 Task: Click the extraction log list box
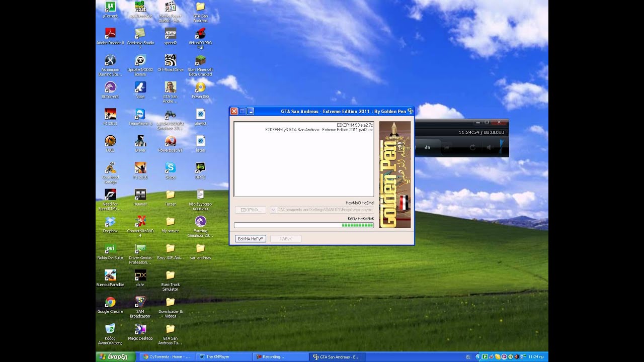pos(304,159)
